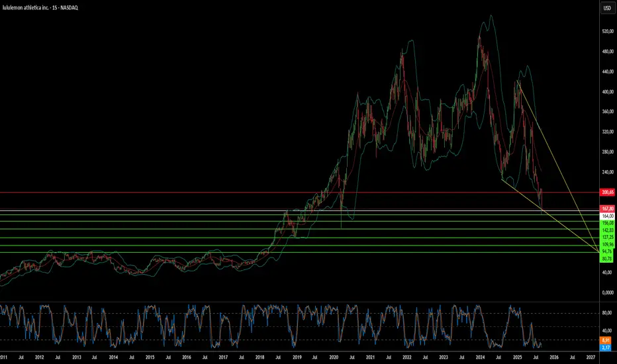Screen dimensions: 617x364
Task: Select the red 200,65 price label
Action: [607, 193]
